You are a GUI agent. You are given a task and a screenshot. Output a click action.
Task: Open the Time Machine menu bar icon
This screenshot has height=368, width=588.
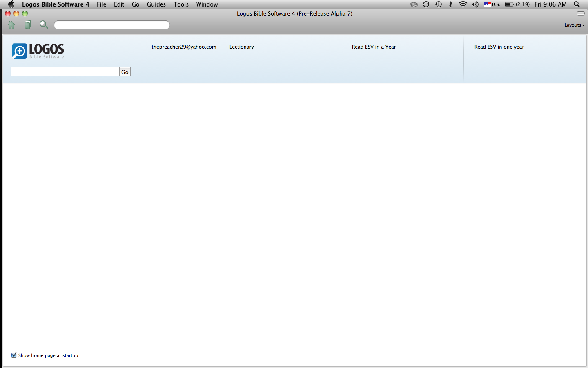439,4
